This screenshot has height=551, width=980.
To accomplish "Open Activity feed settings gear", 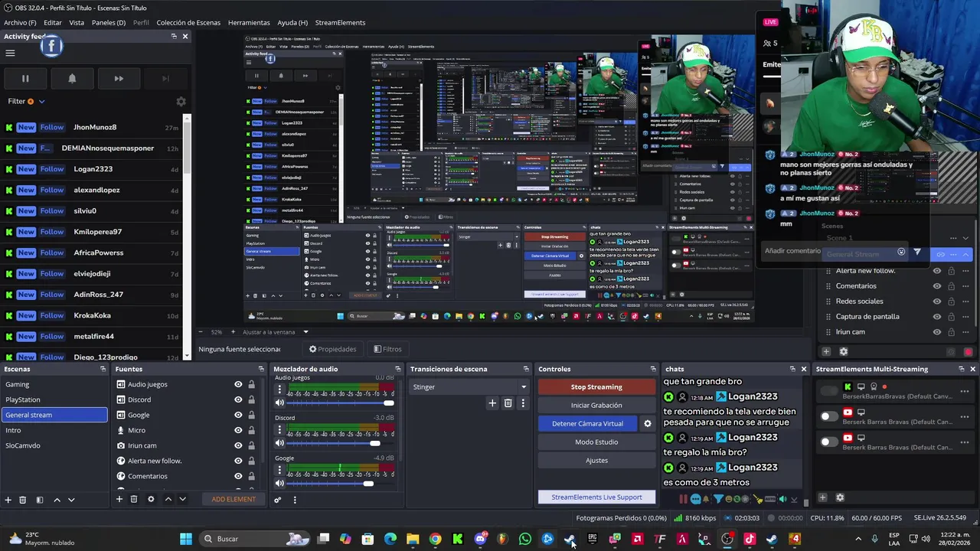I will coord(181,101).
